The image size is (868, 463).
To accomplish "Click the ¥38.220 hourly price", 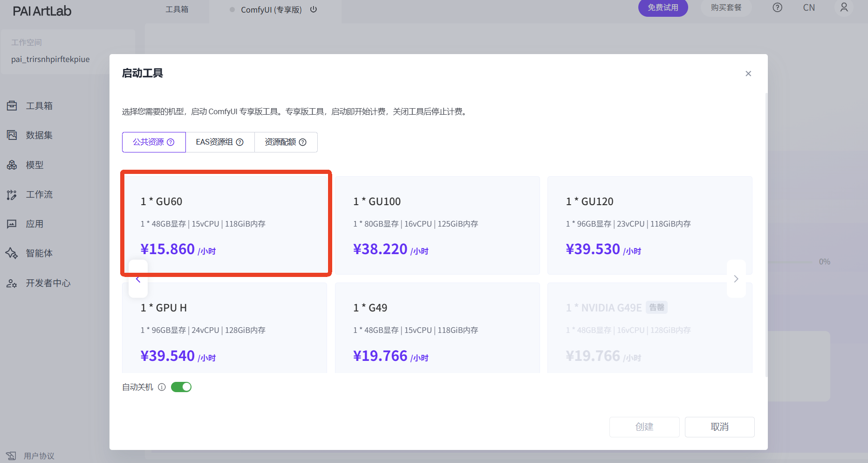I will click(391, 249).
